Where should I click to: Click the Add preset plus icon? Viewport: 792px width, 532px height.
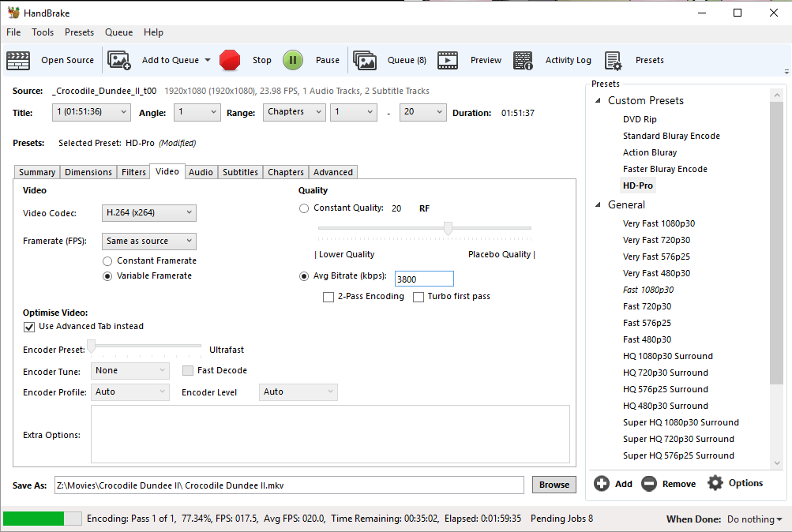coord(601,484)
